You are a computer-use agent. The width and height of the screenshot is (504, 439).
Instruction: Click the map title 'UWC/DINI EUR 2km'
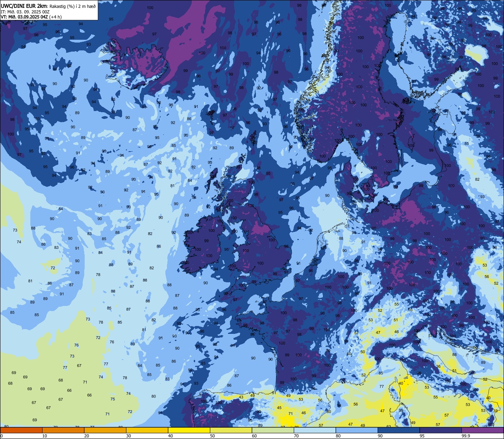tap(24, 6)
